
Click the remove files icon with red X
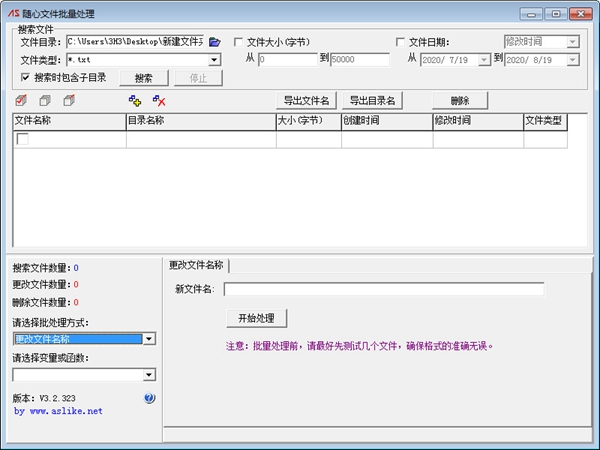159,100
